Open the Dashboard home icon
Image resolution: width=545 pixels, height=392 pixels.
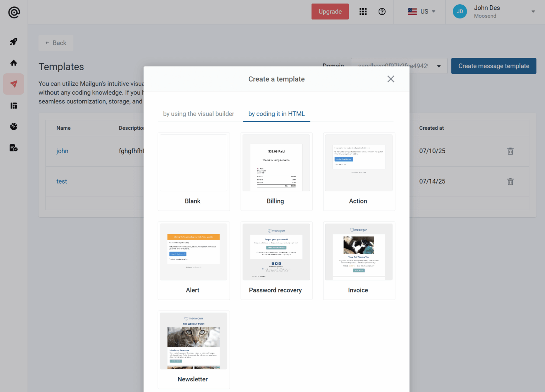13,63
